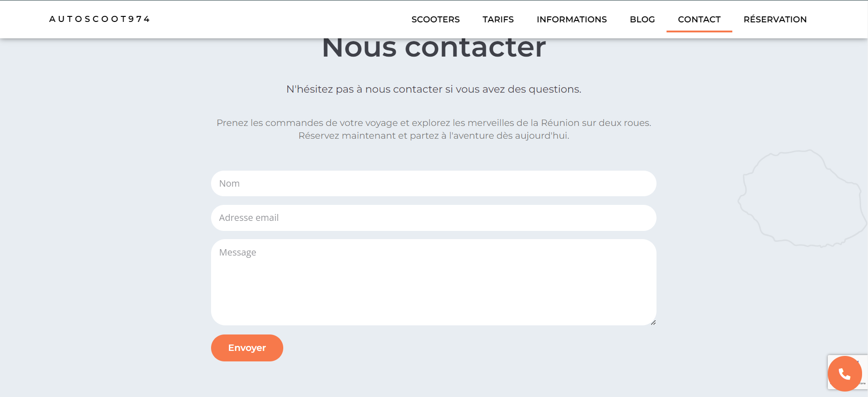
Task: Click the "Nous contacter" page heading
Action: 434,48
